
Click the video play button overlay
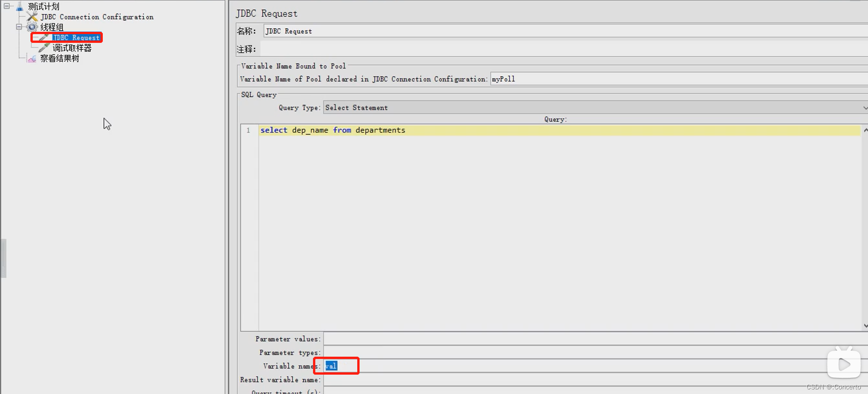pyautogui.click(x=844, y=365)
